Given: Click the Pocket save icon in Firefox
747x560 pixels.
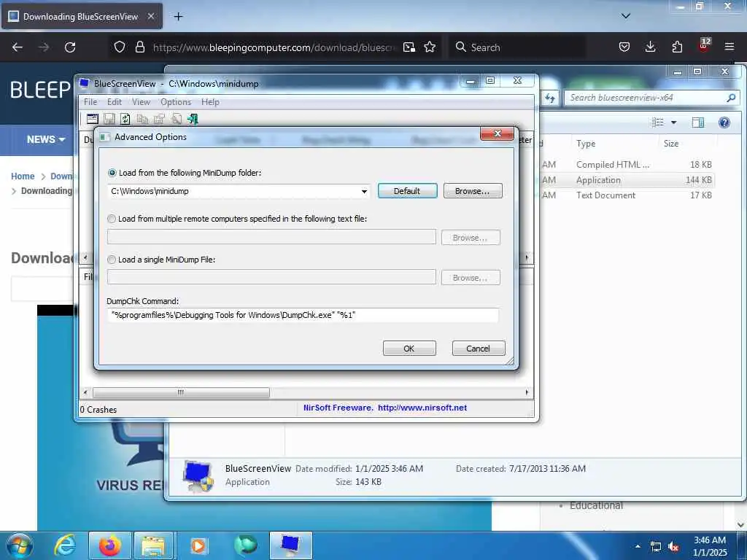Looking at the screenshot, I should [x=624, y=47].
